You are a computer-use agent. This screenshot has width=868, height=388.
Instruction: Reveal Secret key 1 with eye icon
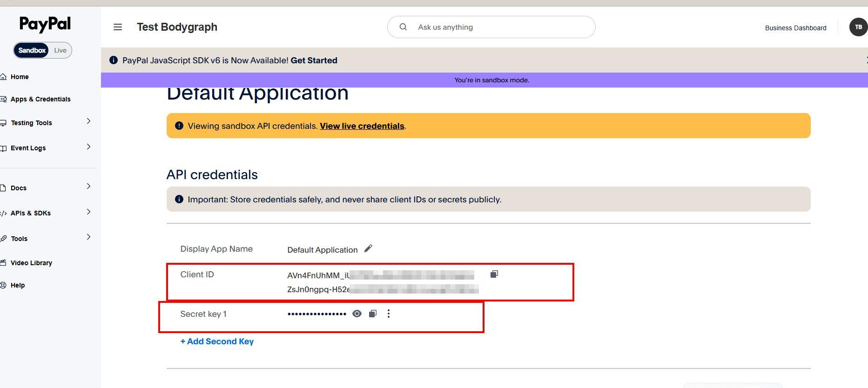357,314
